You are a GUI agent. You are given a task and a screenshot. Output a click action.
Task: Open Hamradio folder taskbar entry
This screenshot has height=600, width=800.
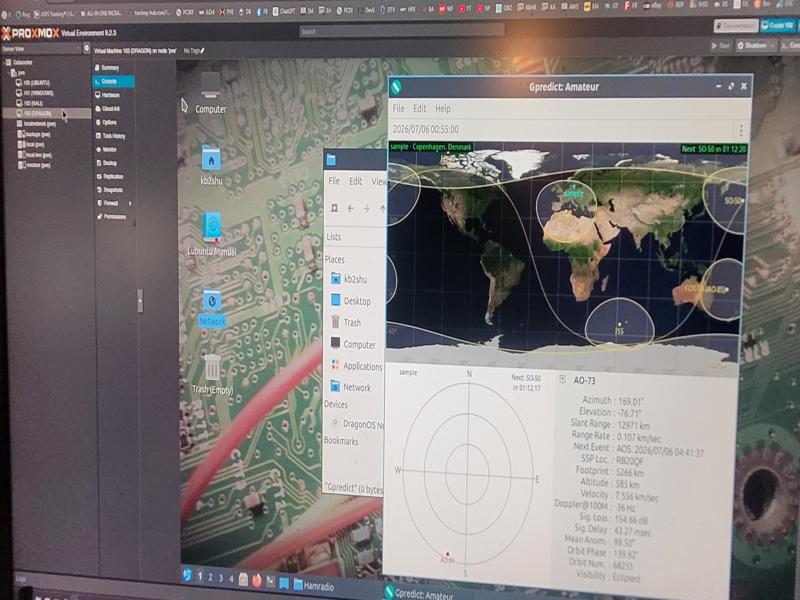tap(314, 585)
